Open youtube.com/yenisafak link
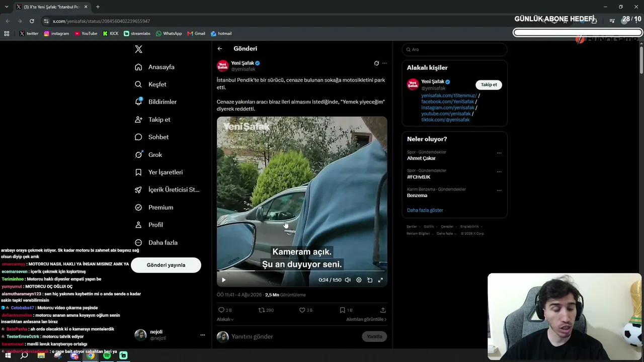 pyautogui.click(x=446, y=114)
